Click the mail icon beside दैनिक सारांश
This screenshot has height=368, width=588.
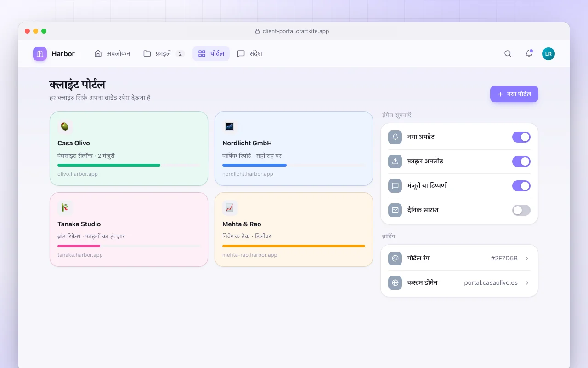click(x=395, y=210)
